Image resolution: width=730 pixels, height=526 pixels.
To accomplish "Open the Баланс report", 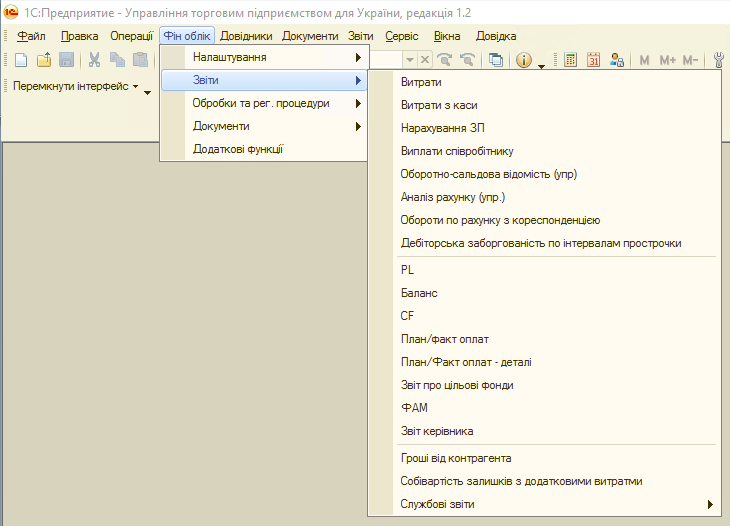I will (x=556, y=293).
